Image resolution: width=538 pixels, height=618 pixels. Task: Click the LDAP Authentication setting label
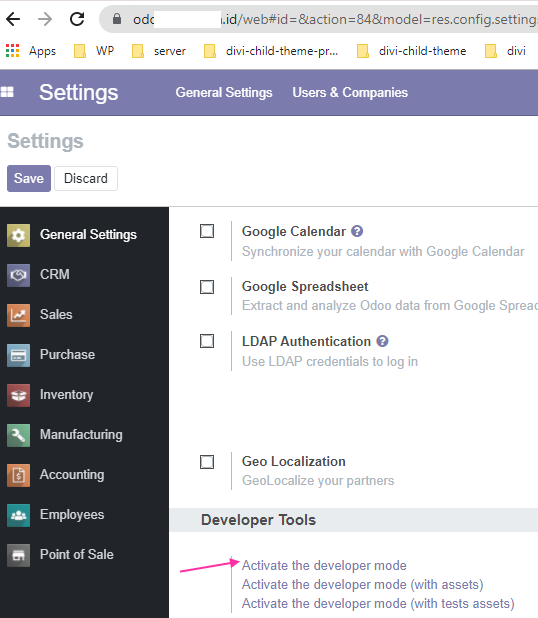click(306, 341)
